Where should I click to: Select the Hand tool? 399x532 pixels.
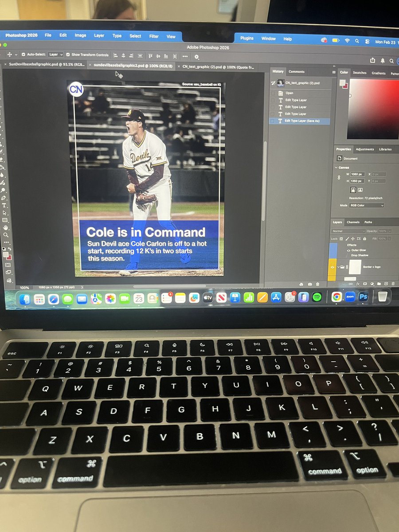tap(5, 228)
